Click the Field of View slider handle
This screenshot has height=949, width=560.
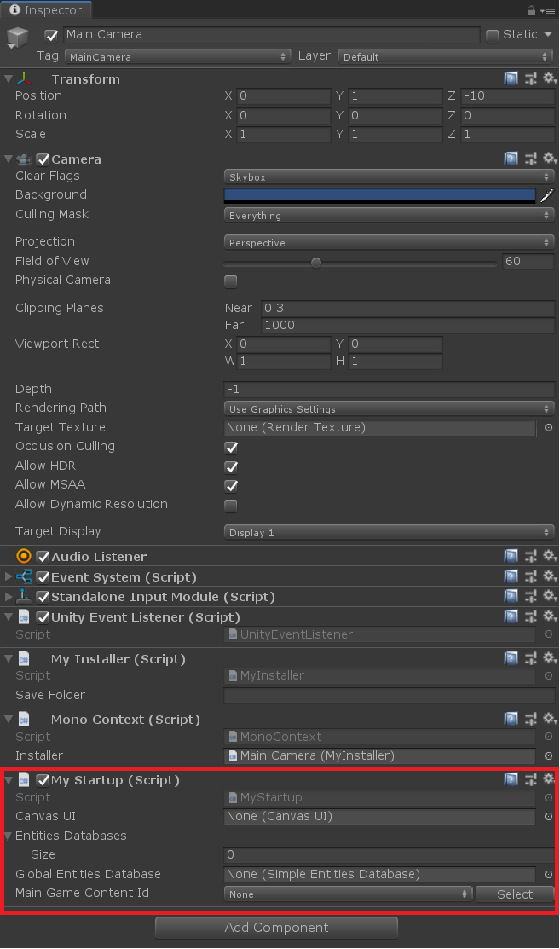point(315,262)
